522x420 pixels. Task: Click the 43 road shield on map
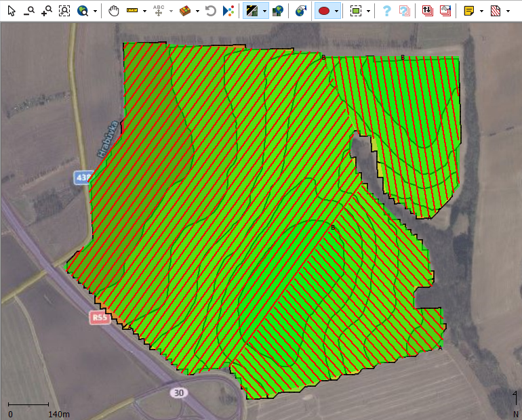(82, 177)
